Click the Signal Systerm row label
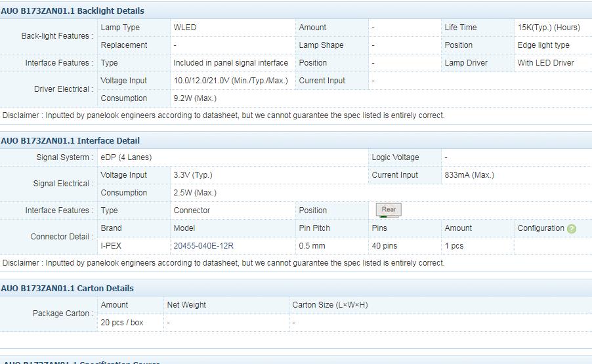This screenshot has width=592, height=364. click(x=64, y=157)
